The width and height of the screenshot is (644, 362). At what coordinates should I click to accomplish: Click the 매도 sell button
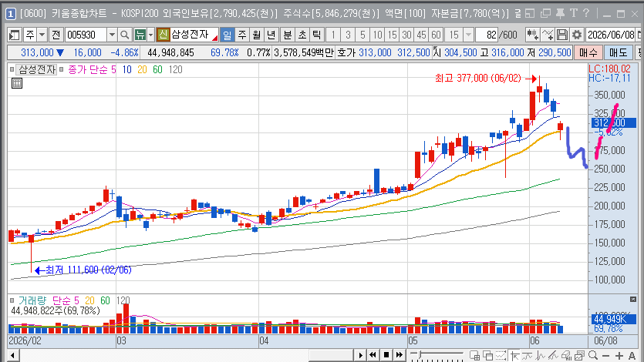coord(618,52)
